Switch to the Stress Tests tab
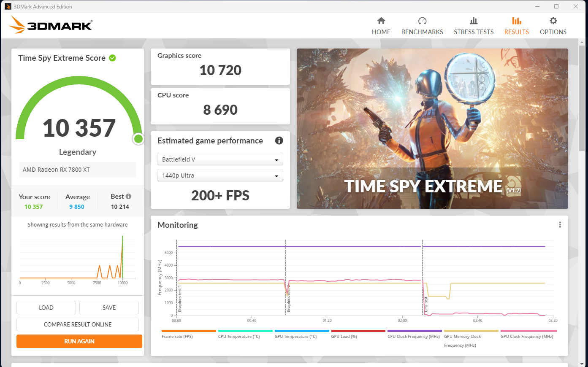 pos(474,26)
